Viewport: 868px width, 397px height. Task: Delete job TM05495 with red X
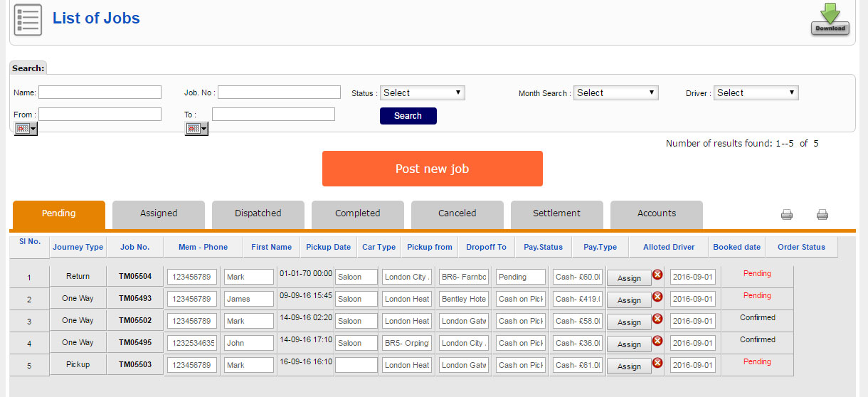point(657,341)
